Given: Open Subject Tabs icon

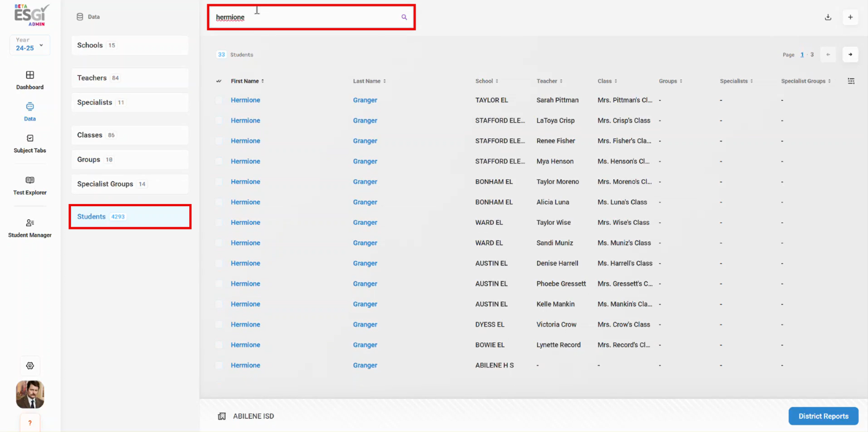Looking at the screenshot, I should (30, 138).
